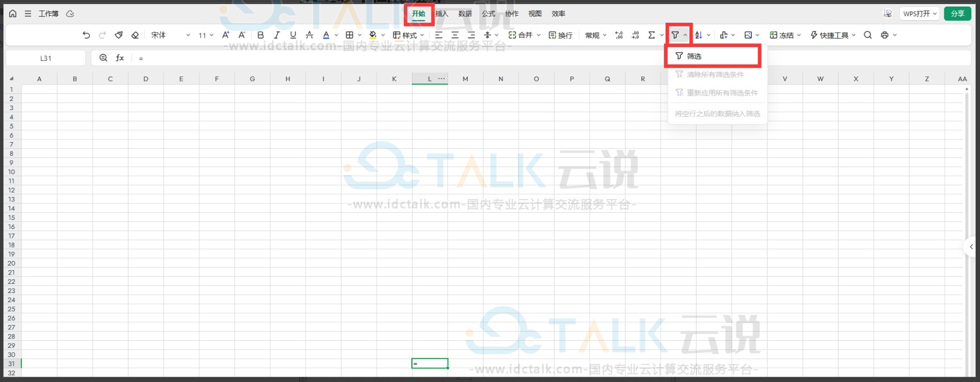Insert an AutoSum formula

tap(652, 35)
